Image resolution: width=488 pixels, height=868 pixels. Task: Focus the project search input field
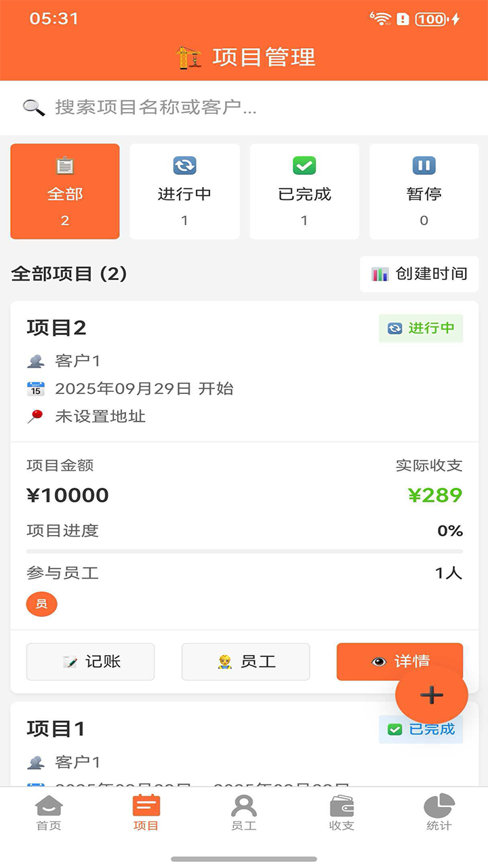coord(258,108)
